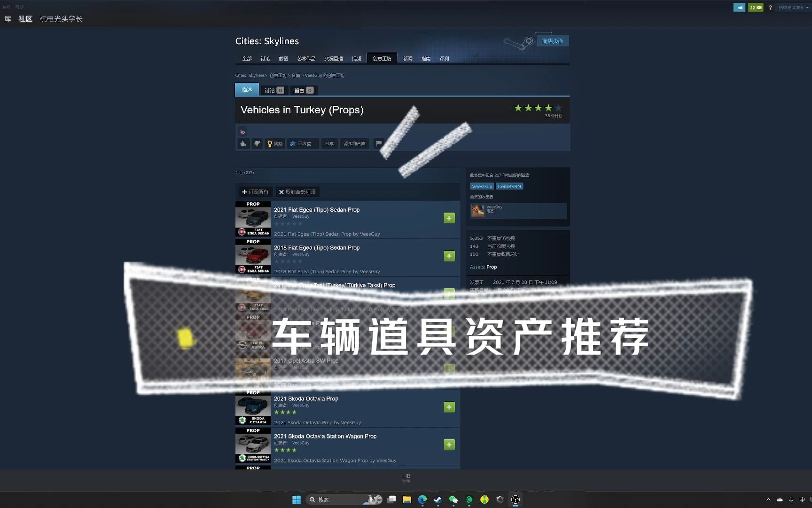The image size is (812, 508).
Task: Expand 杭电光头学长 account dropdown at top right
Action: pos(794,8)
